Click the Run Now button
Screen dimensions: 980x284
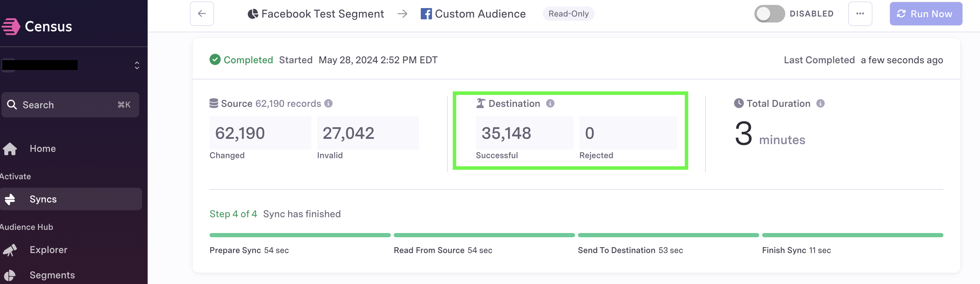tap(926, 14)
